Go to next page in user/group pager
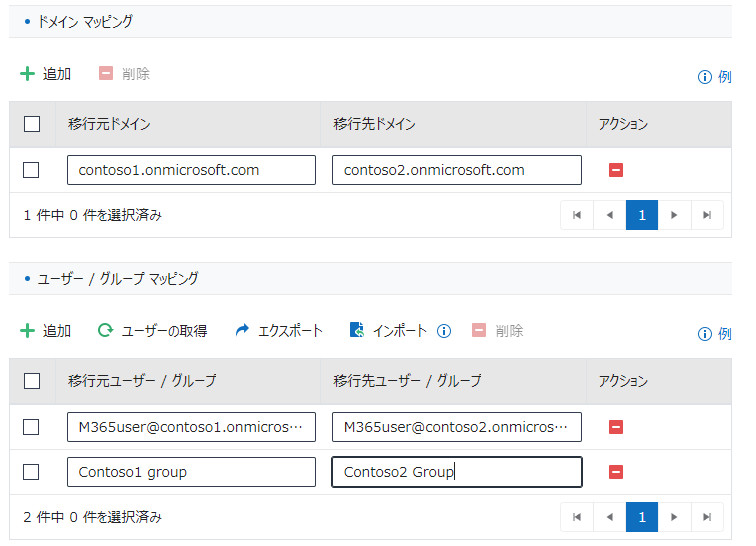 click(x=674, y=517)
